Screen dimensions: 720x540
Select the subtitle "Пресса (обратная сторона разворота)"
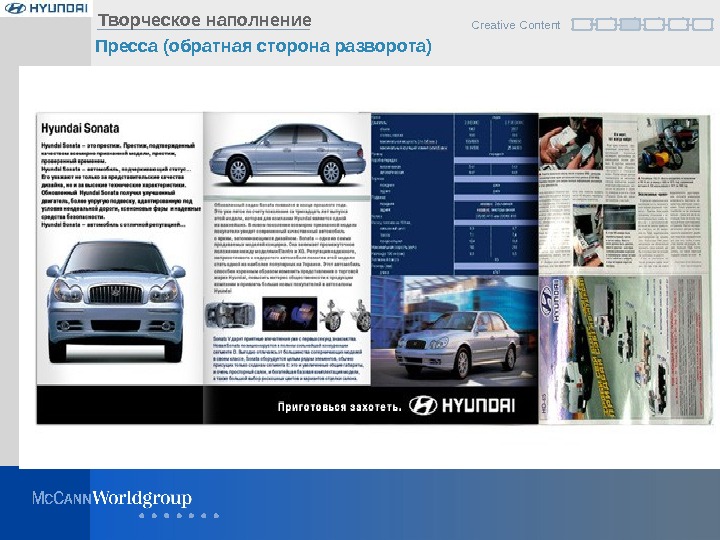coord(263,46)
